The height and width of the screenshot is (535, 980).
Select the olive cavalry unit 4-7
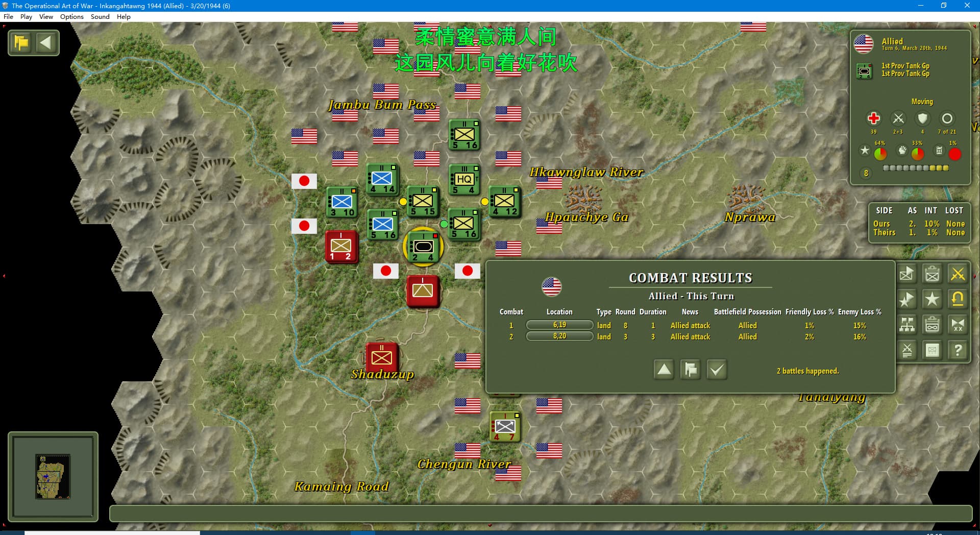click(x=505, y=426)
